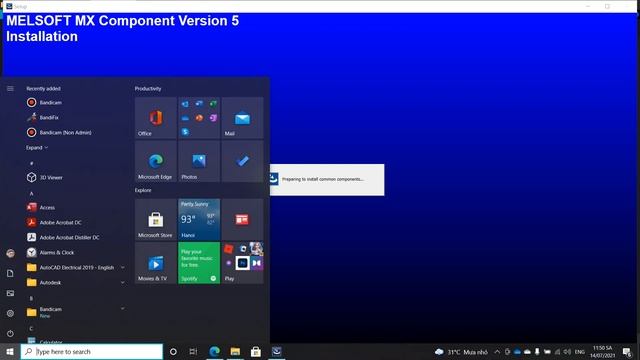Open the Microsoft Store tile
Screen dimensions: 640x360
tap(156, 220)
